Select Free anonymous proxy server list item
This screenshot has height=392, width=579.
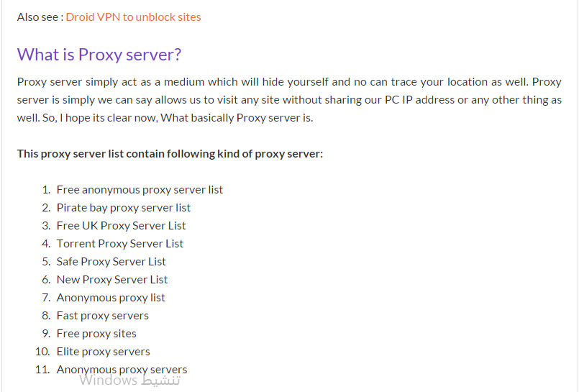(140, 190)
